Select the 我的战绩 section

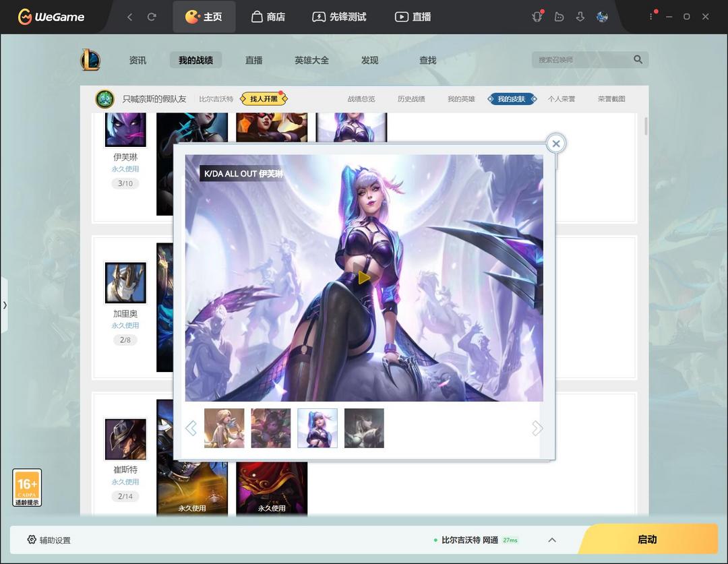[x=195, y=61]
